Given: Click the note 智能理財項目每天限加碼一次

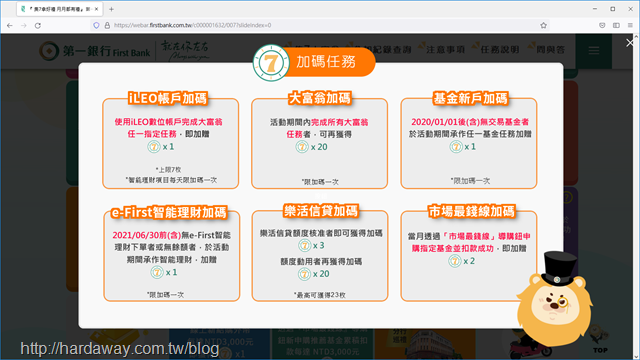Looking at the screenshot, I should tap(171, 180).
